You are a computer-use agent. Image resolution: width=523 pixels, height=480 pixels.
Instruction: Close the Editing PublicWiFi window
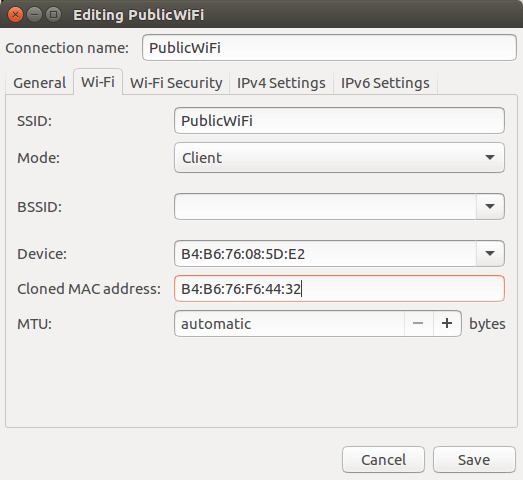pos(15,15)
